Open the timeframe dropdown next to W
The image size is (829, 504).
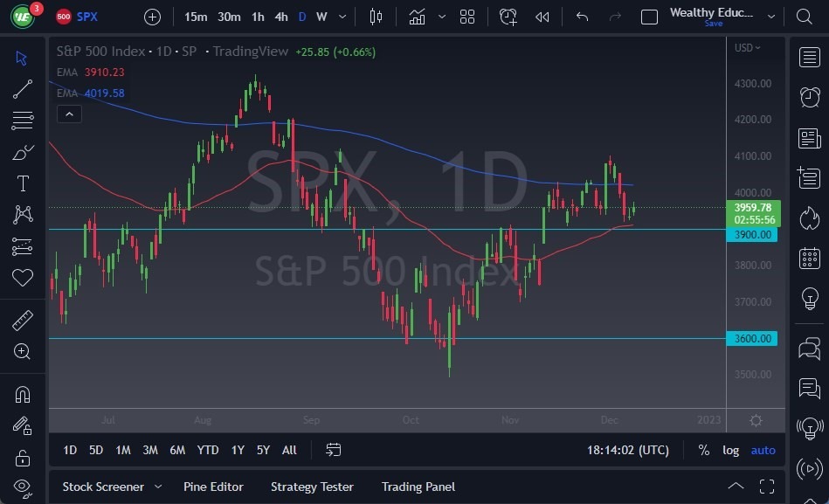click(342, 16)
